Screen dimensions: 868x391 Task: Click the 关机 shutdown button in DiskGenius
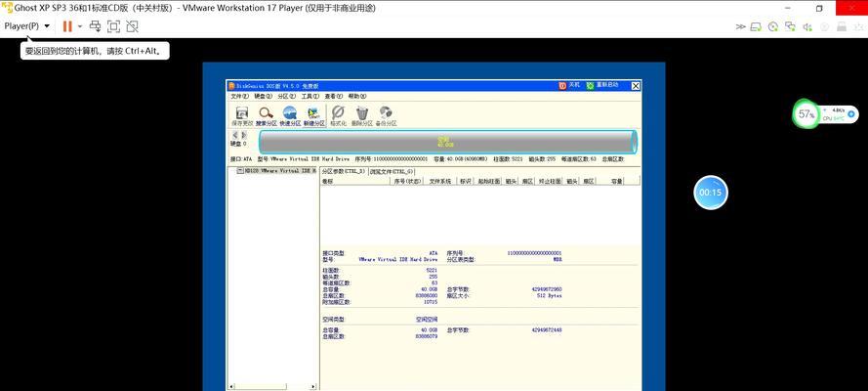[x=569, y=85]
